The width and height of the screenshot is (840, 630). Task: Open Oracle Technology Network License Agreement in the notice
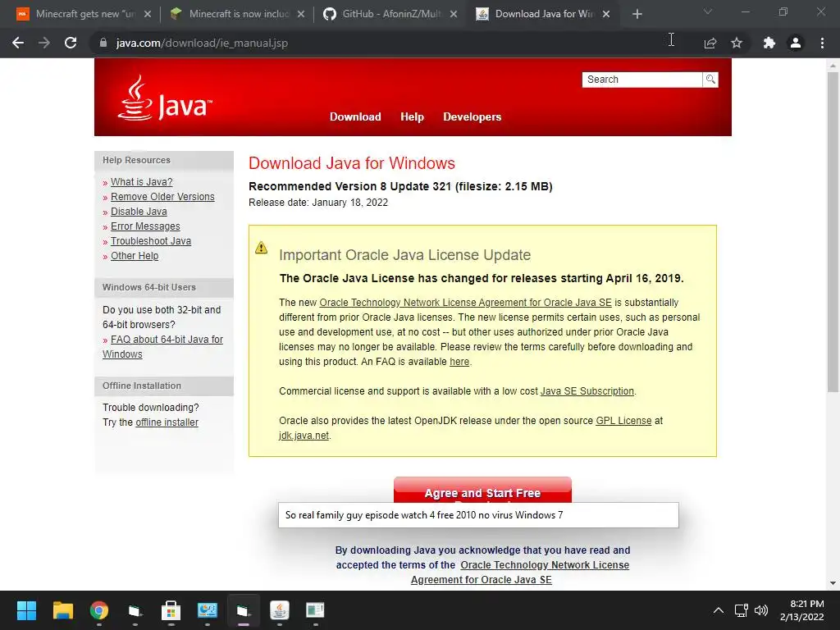pyautogui.click(x=465, y=303)
